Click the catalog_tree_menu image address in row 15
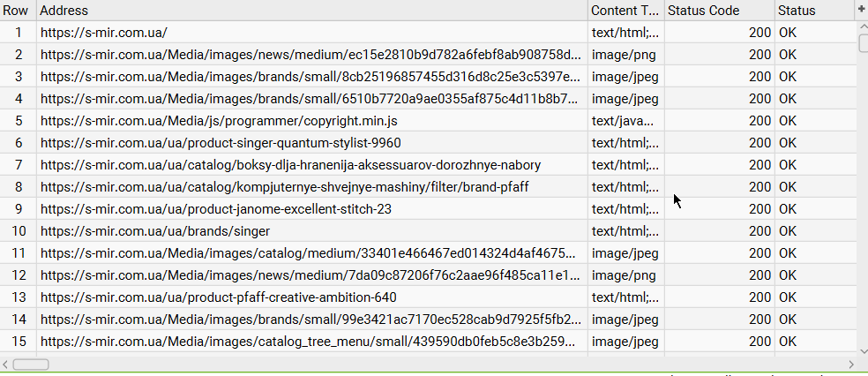868x376 pixels. coord(311,342)
